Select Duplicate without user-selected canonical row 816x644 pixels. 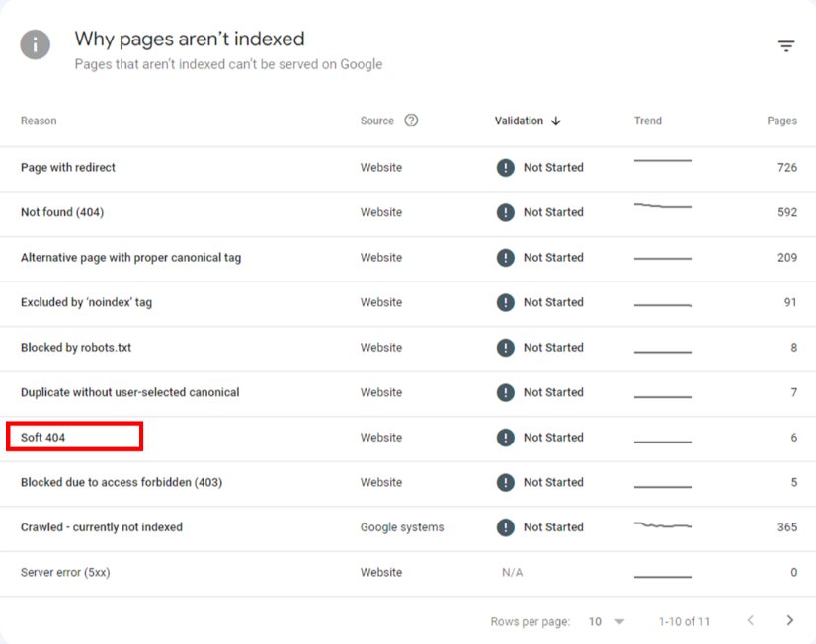click(x=129, y=392)
